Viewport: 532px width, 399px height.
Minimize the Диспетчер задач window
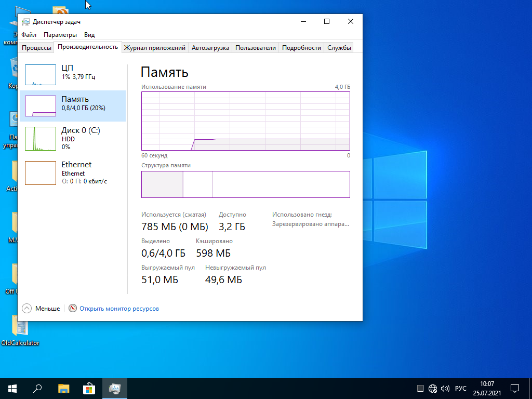(x=303, y=21)
